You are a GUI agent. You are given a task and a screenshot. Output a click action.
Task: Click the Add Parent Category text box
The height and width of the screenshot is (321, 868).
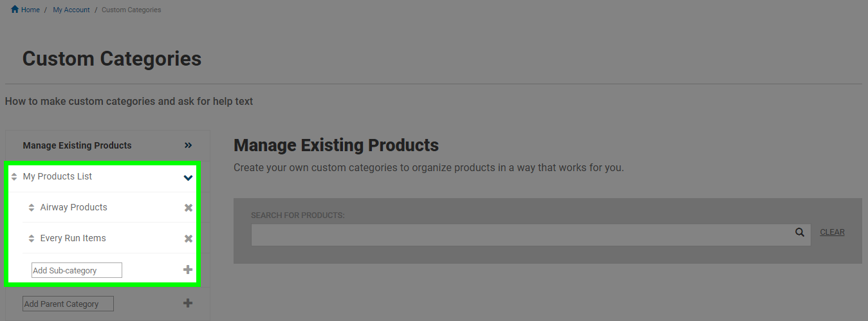point(68,304)
